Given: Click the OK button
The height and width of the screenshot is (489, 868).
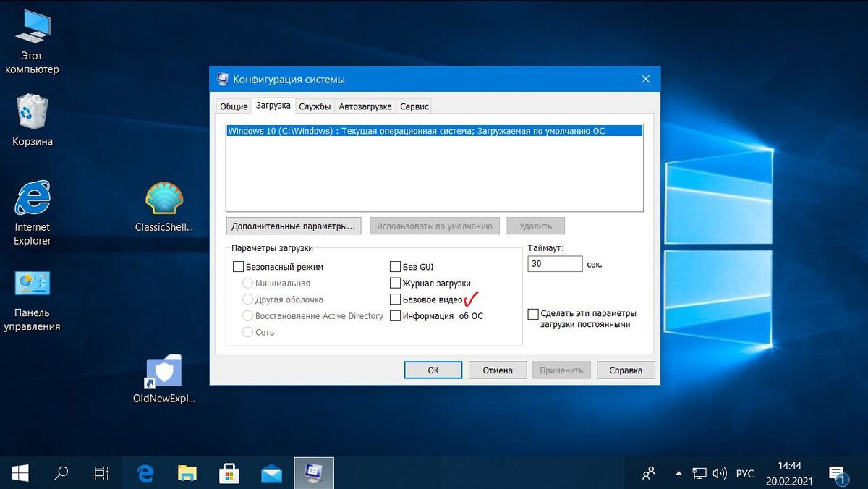Looking at the screenshot, I should 433,370.
